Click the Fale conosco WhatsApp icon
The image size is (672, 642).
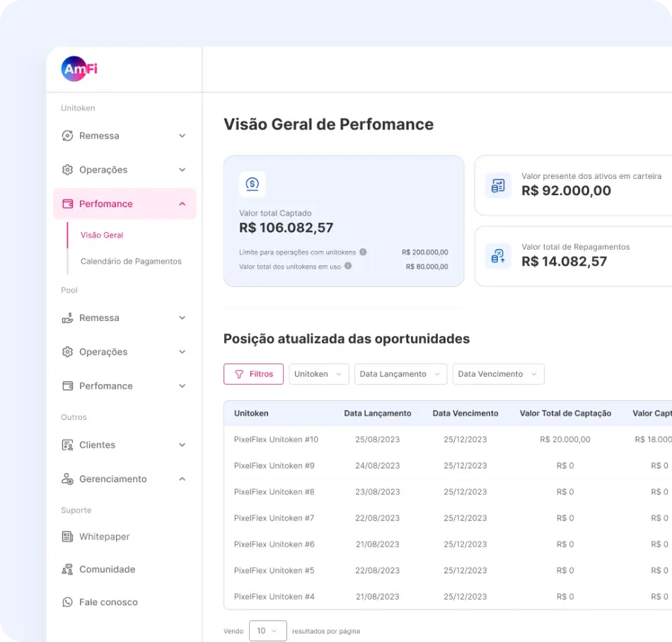coord(68,602)
